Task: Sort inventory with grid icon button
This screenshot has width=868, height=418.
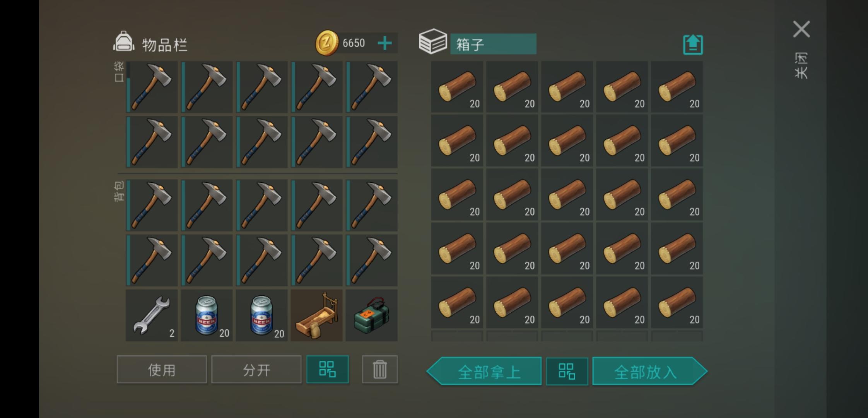Action: click(327, 369)
